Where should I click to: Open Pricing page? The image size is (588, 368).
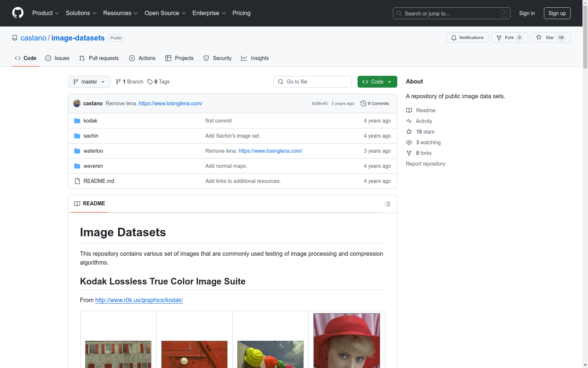point(241,13)
